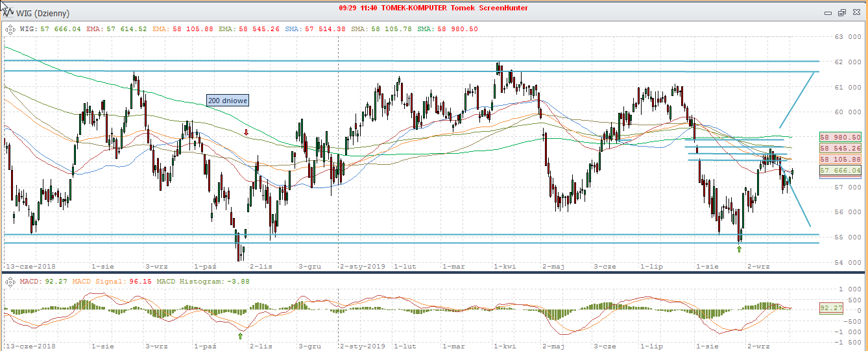The height and width of the screenshot is (351, 868).
Task: Click the 2-sty-2019 date on the price time axis
Action: 363,266
